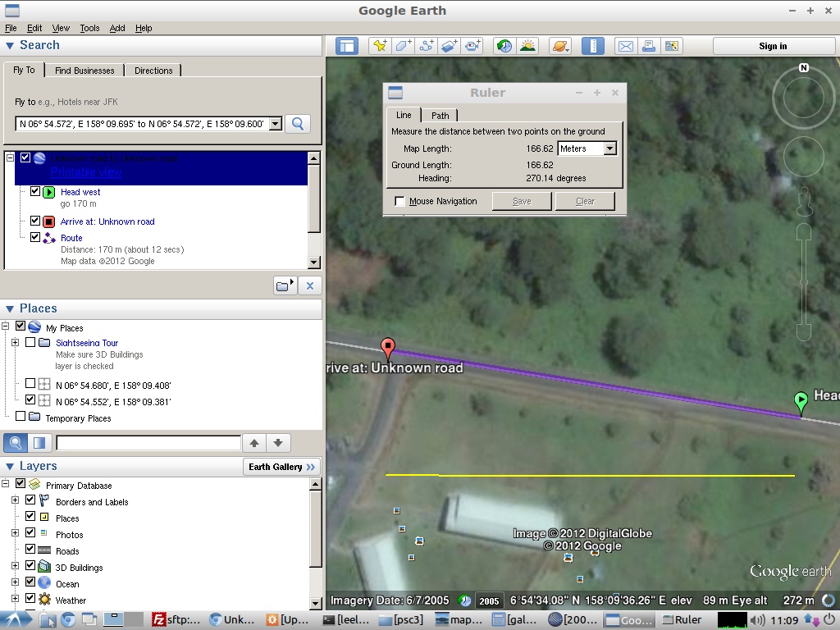Switch to Directions tab

coord(153,71)
